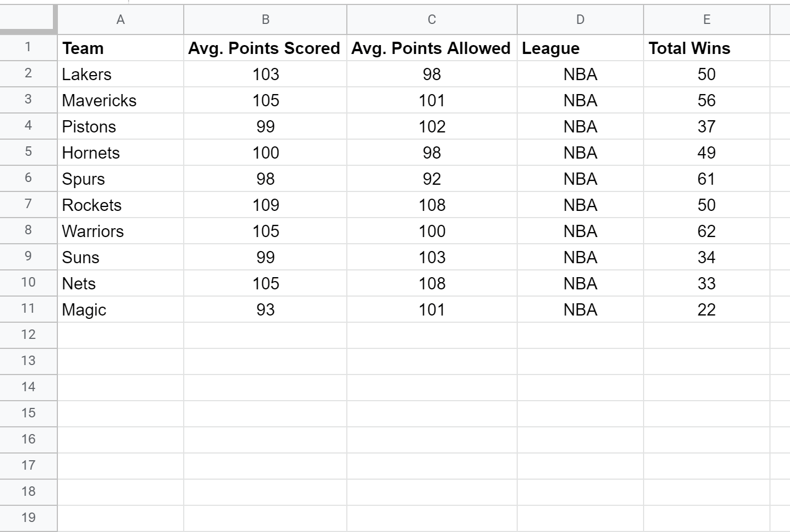The height and width of the screenshot is (532, 790).
Task: Select row number 11 header
Action: (x=28, y=309)
